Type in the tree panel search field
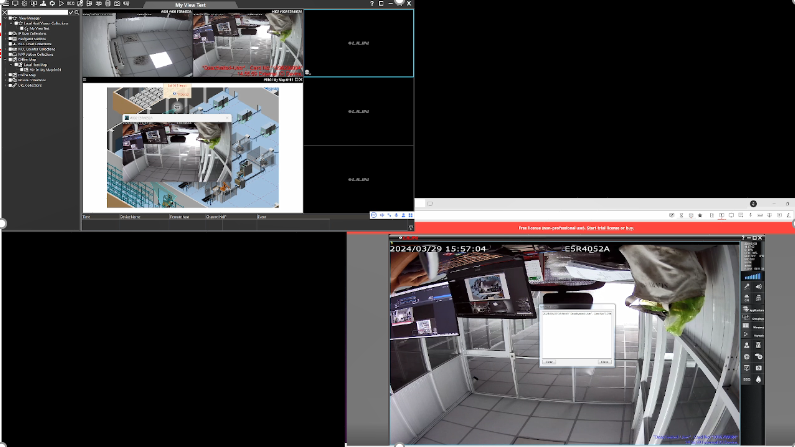 (38, 12)
